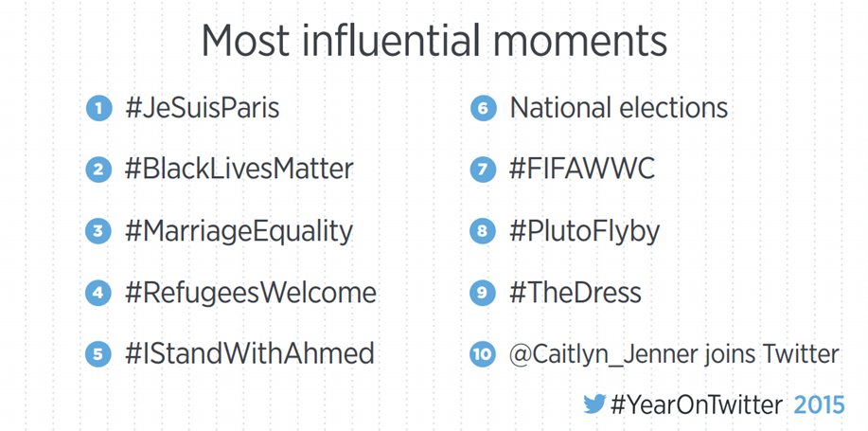Click the number 2 circle badge
Image resolution: width=868 pixels, height=431 pixels.
click(98, 171)
